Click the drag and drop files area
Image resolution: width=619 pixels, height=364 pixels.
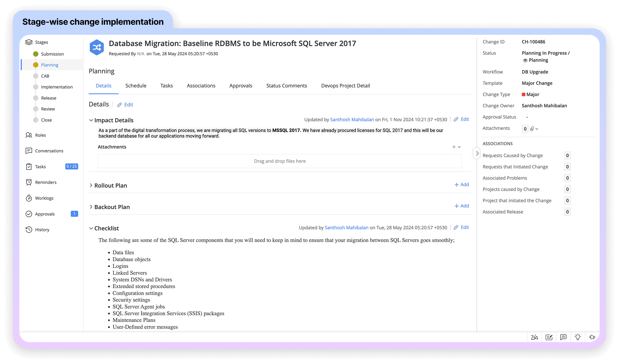pyautogui.click(x=280, y=161)
